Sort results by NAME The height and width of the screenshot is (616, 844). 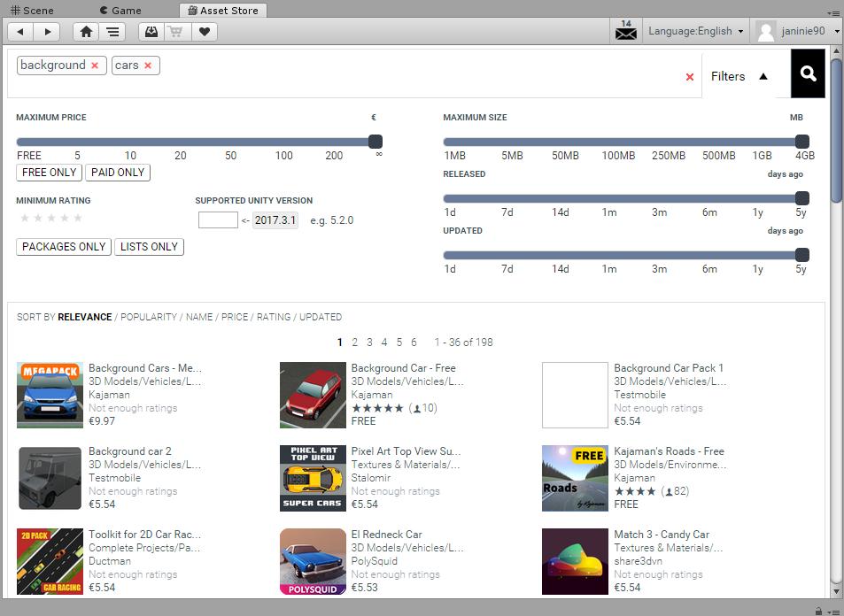[x=199, y=317]
